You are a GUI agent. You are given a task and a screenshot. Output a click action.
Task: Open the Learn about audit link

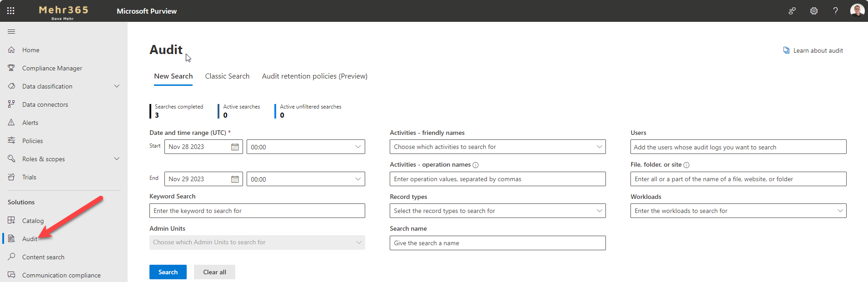pyautogui.click(x=818, y=50)
